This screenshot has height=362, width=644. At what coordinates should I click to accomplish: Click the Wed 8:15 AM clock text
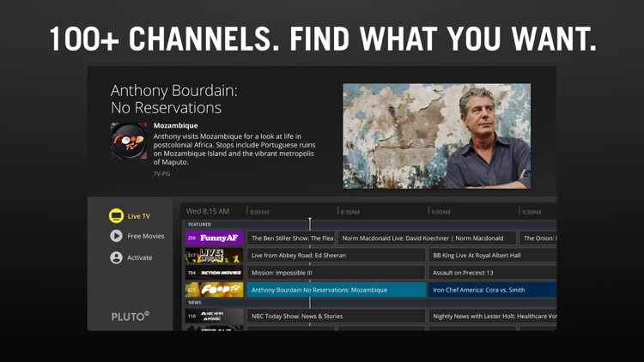point(208,211)
